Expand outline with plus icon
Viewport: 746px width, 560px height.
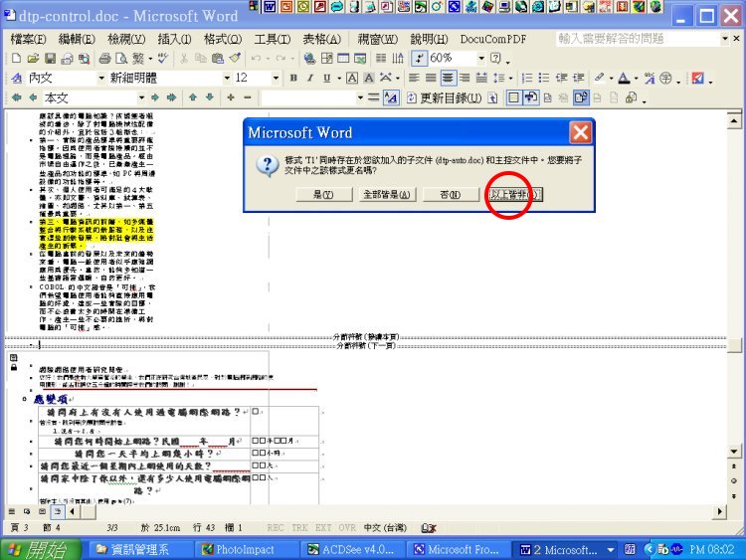click(x=231, y=97)
